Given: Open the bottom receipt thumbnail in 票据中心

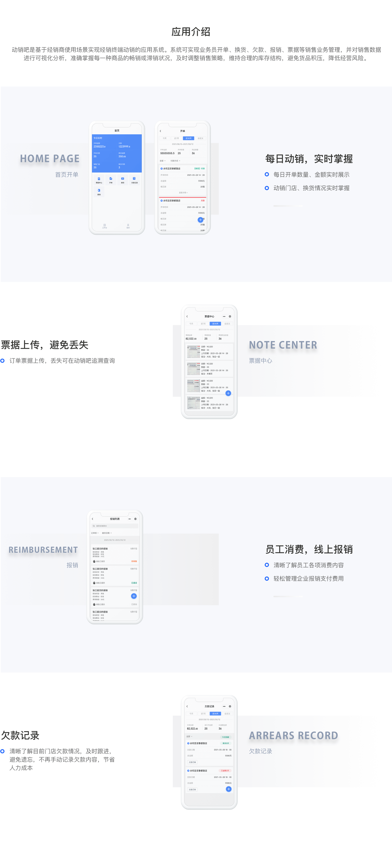Looking at the screenshot, I should pos(193,403).
